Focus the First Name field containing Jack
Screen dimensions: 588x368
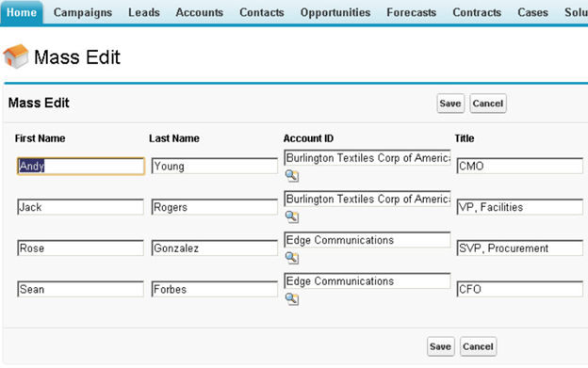pos(80,207)
